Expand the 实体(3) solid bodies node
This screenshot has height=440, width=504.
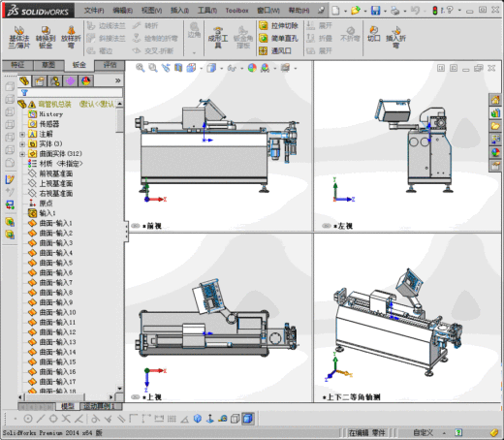click(x=22, y=144)
